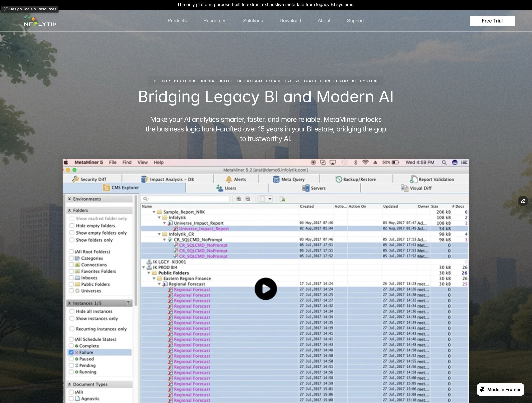Open the Help menu in MetaMiner
The height and width of the screenshot is (403, 532).
click(158, 162)
